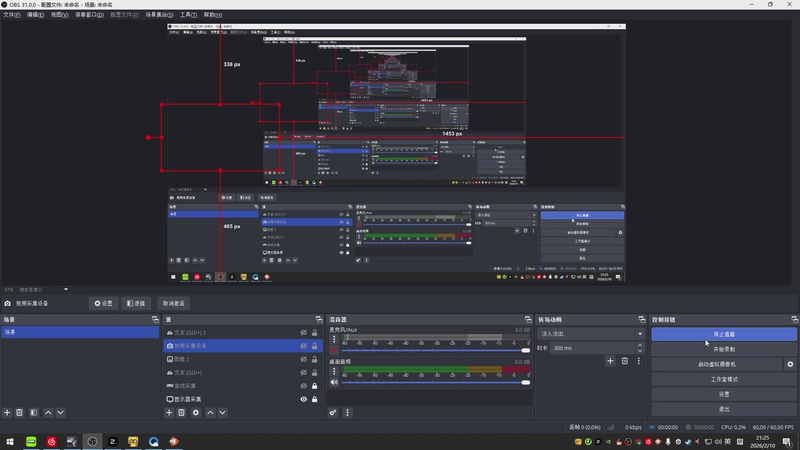This screenshot has width=800, height=450.
Task: Enable 工作室模式 button
Action: tap(724, 379)
